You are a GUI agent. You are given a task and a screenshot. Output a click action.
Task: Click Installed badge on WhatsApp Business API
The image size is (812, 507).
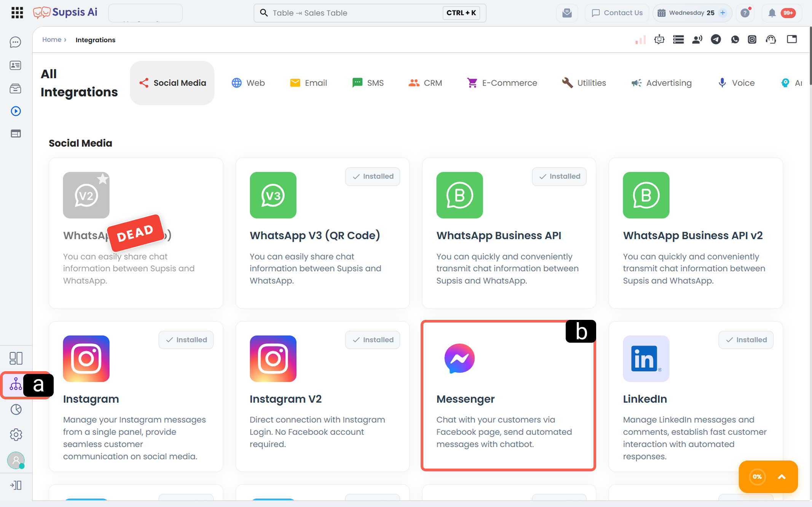pos(559,176)
